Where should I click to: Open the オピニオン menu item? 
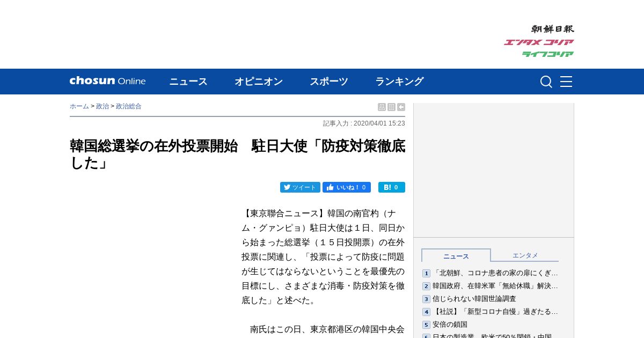[259, 82]
